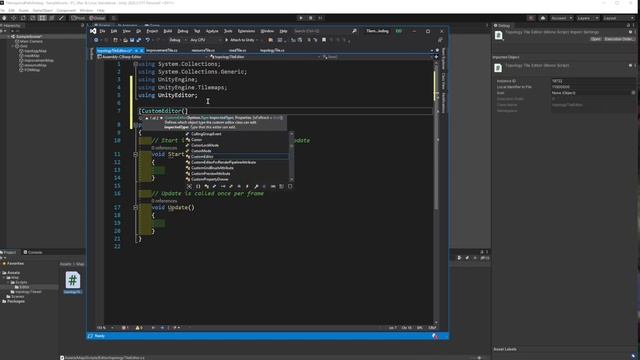The width and height of the screenshot is (640, 360).
Task: Open the Unity Layers dropdown
Action: (x=587, y=18)
